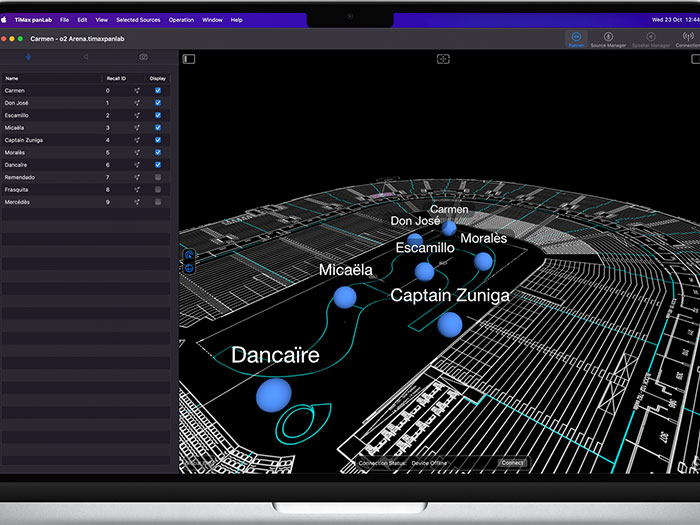Image resolution: width=700 pixels, height=525 pixels.
Task: Click the globe orbit icon in viewport
Action: point(189,268)
